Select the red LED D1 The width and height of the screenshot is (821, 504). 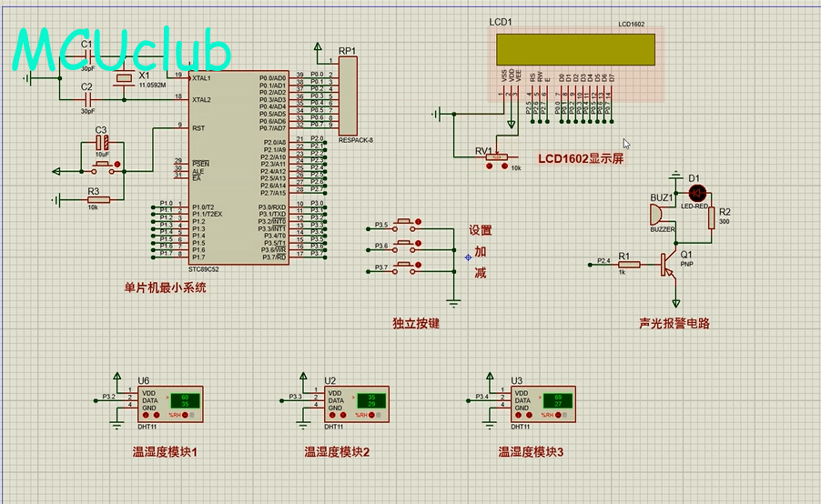click(x=698, y=193)
